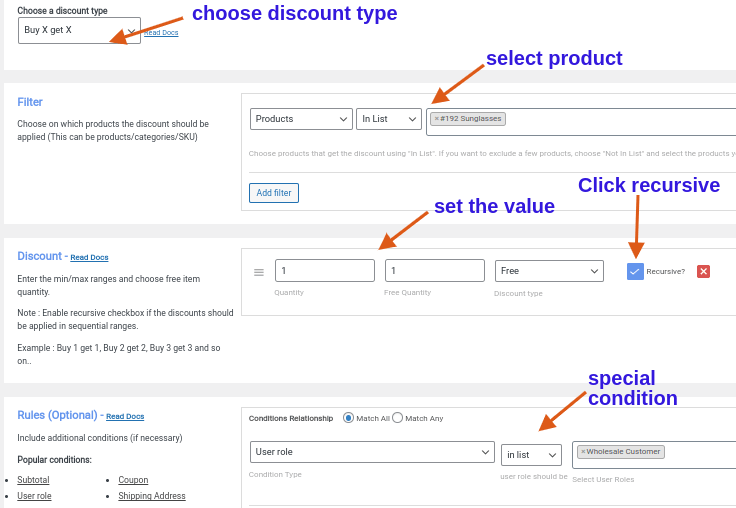
Task: Open Read Docs link next to Discount heading
Action: [x=89, y=258]
